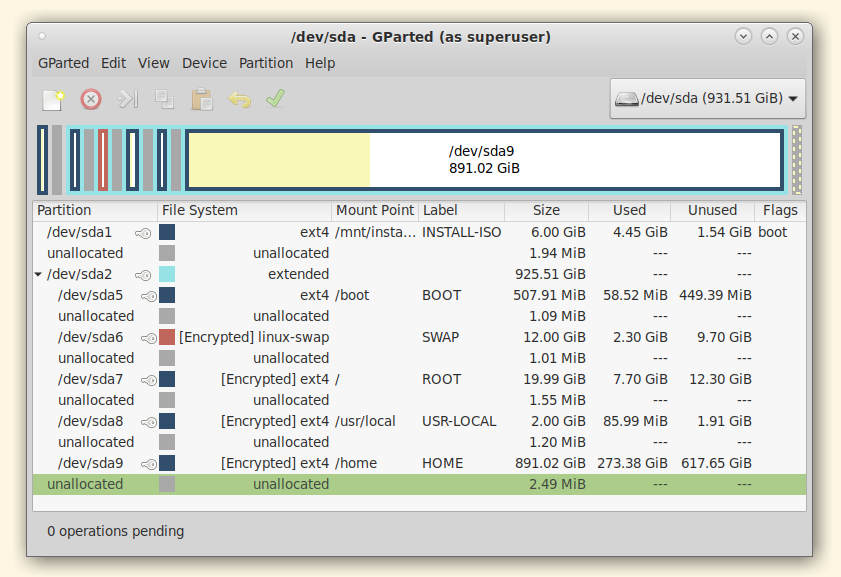Open the Partition menu

(266, 63)
